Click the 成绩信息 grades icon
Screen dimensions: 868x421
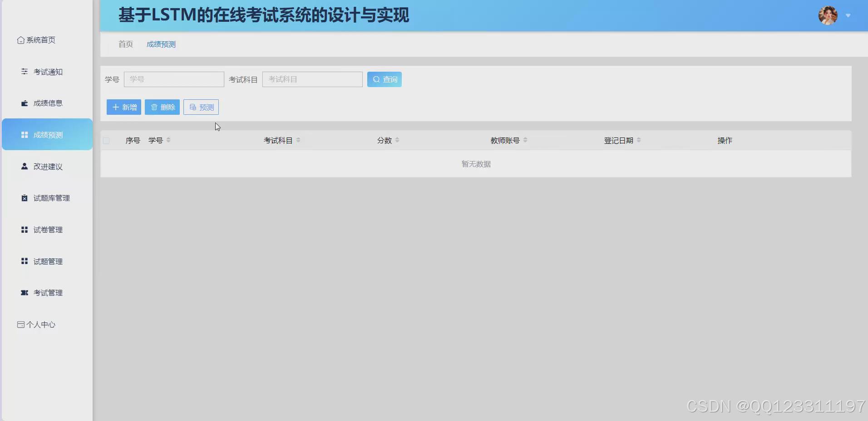(24, 103)
